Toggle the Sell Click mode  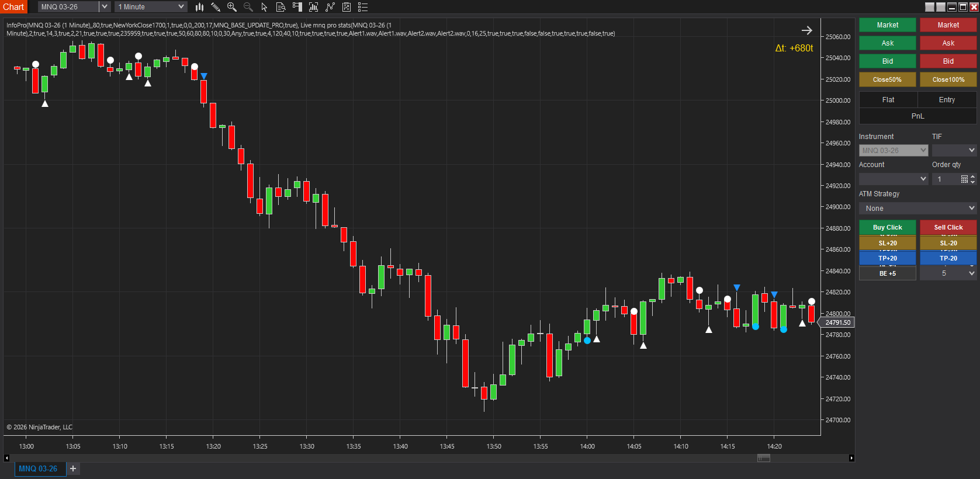[x=948, y=227]
